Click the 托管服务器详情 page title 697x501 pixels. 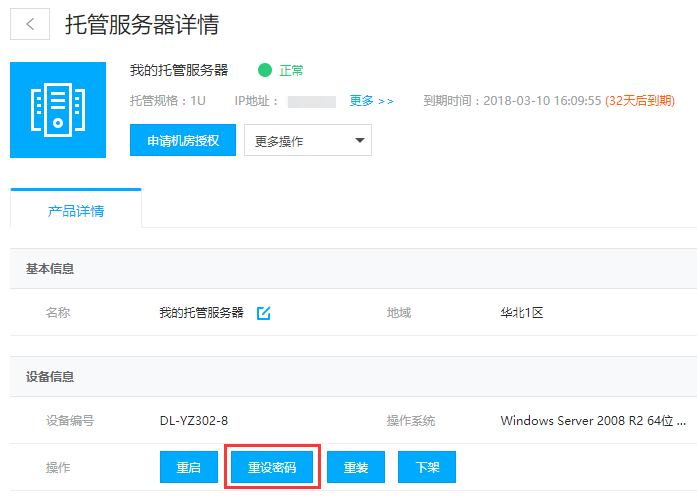142,25
